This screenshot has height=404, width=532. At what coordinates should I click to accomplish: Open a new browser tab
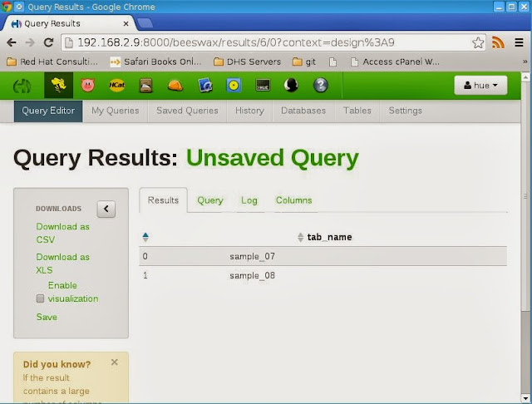pyautogui.click(x=145, y=23)
